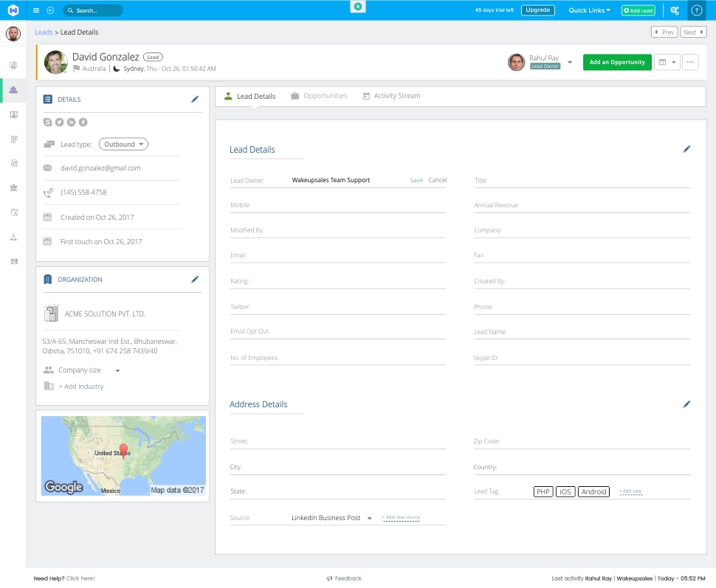Click + Add new source link
716x588 pixels.
[402, 517]
